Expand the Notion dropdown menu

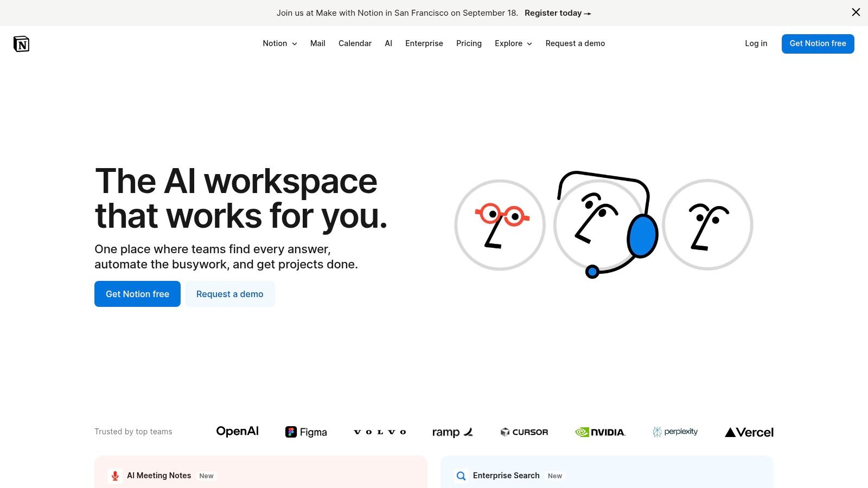click(280, 43)
